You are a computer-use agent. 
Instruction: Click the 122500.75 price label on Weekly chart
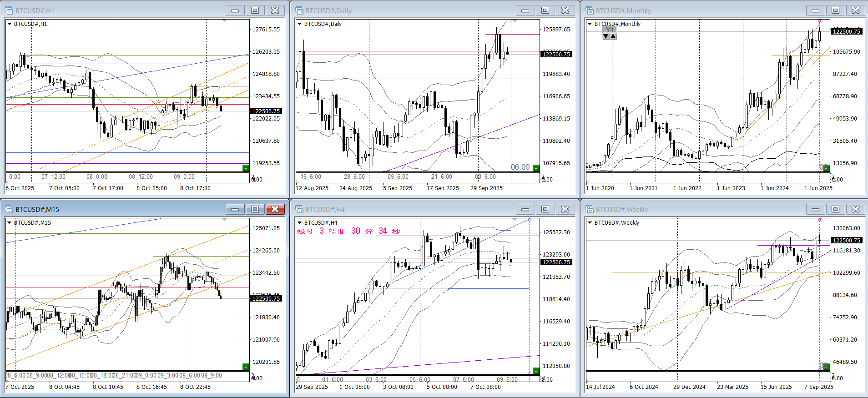[x=846, y=240]
